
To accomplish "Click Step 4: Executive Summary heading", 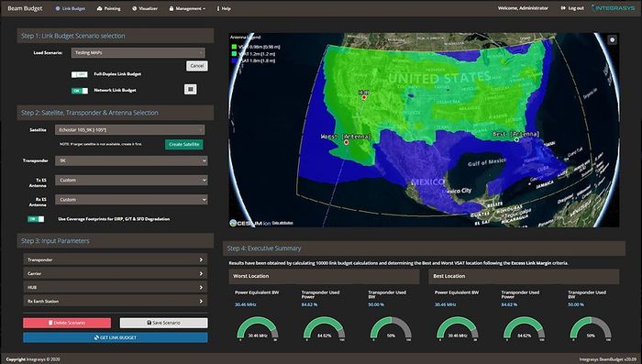I will tap(264, 248).
